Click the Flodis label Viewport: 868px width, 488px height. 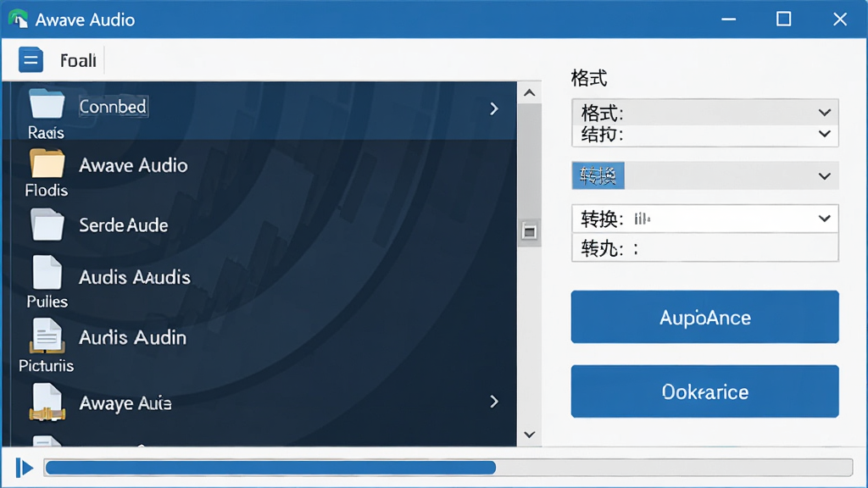click(x=47, y=191)
